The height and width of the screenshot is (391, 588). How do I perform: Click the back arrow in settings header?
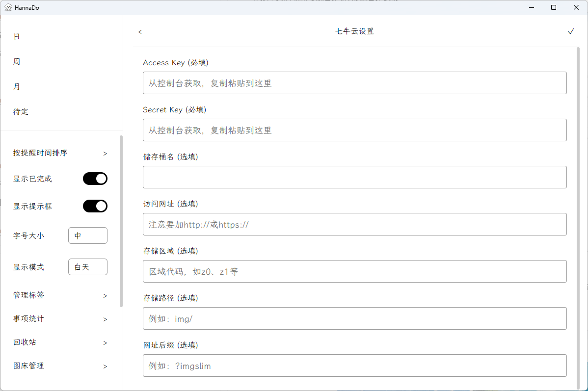coord(140,32)
